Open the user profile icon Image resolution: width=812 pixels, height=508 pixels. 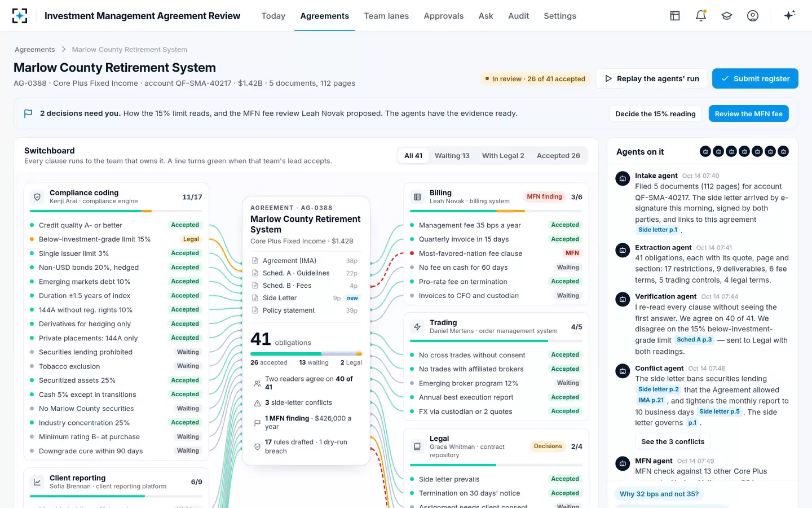pyautogui.click(x=753, y=16)
